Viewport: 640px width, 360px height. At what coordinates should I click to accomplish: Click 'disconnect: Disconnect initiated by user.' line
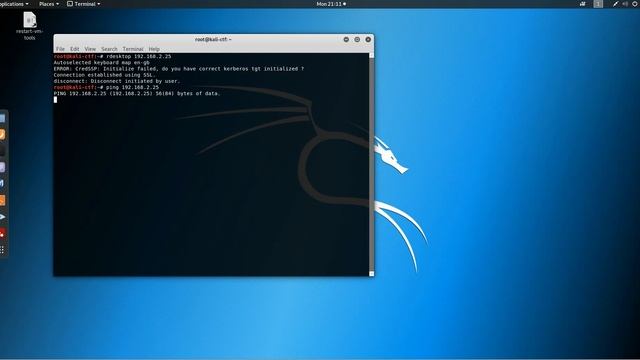click(x=117, y=81)
